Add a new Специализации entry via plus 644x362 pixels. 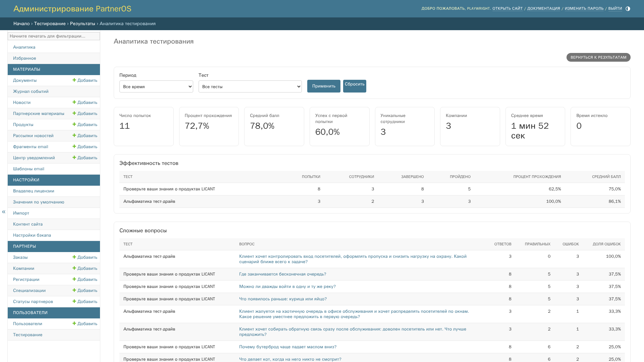pos(85,291)
